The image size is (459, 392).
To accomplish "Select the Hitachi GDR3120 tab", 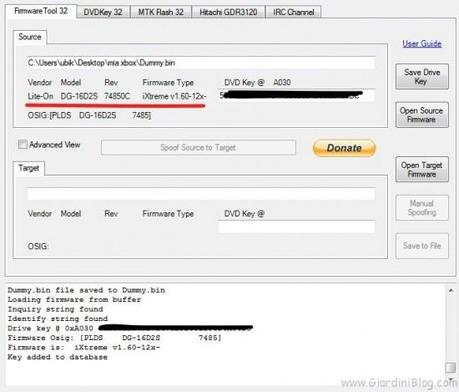I will pyautogui.click(x=228, y=12).
